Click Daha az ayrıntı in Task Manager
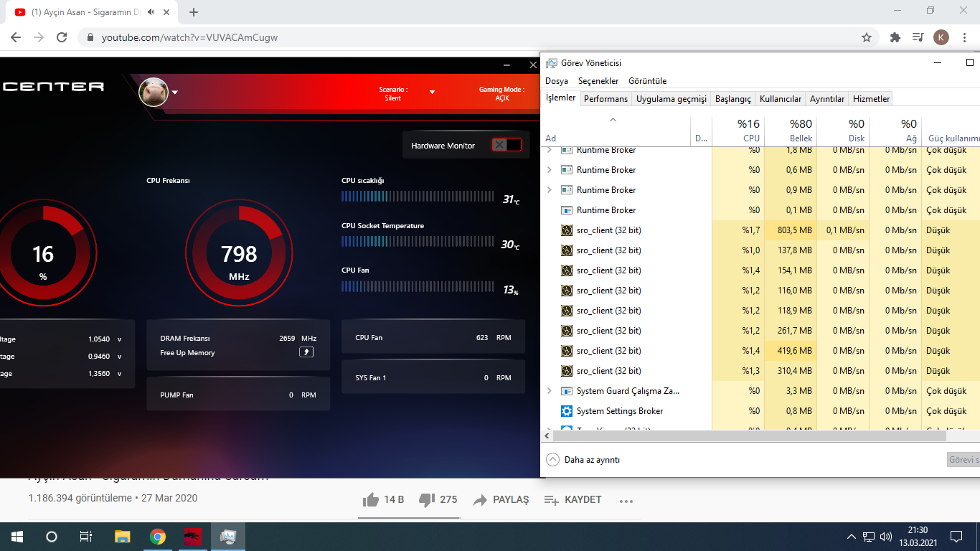Image resolution: width=980 pixels, height=551 pixels. tap(583, 460)
